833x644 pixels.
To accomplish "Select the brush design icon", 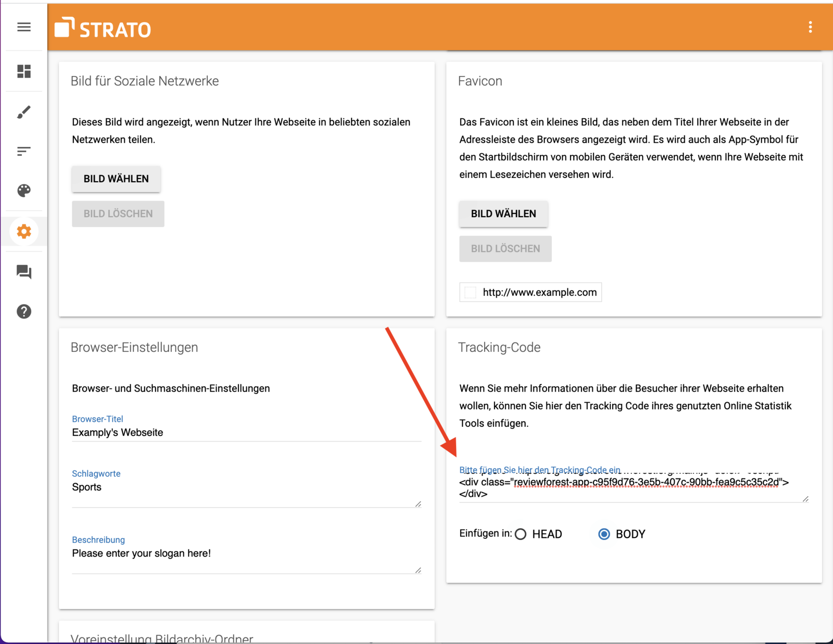I will pos(24,111).
